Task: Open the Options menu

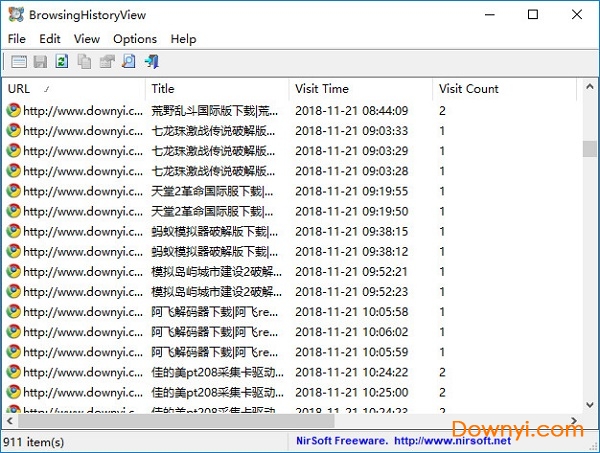Action: (x=135, y=39)
